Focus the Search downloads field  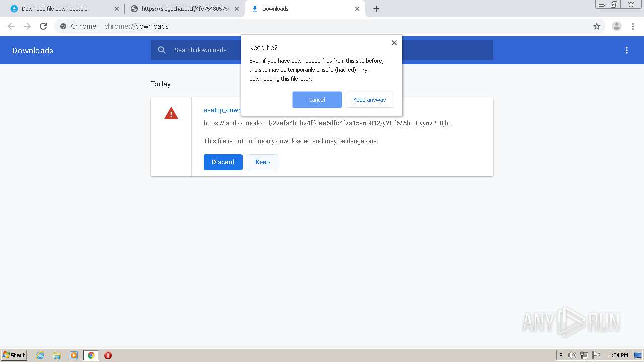click(322, 50)
